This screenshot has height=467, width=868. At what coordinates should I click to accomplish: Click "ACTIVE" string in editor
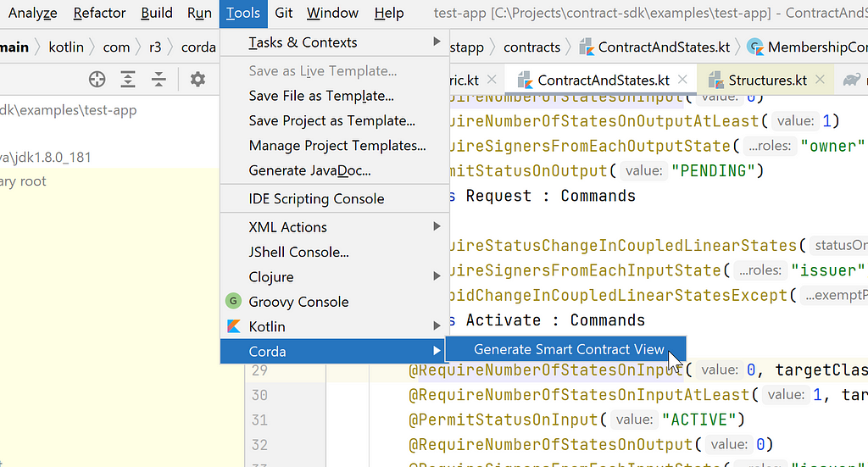698,420
